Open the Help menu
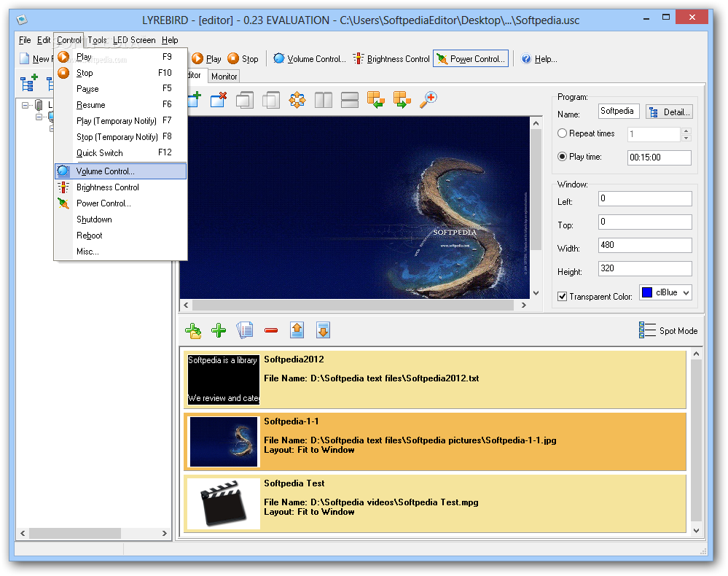Viewport: 728px width, 576px height. (x=170, y=40)
